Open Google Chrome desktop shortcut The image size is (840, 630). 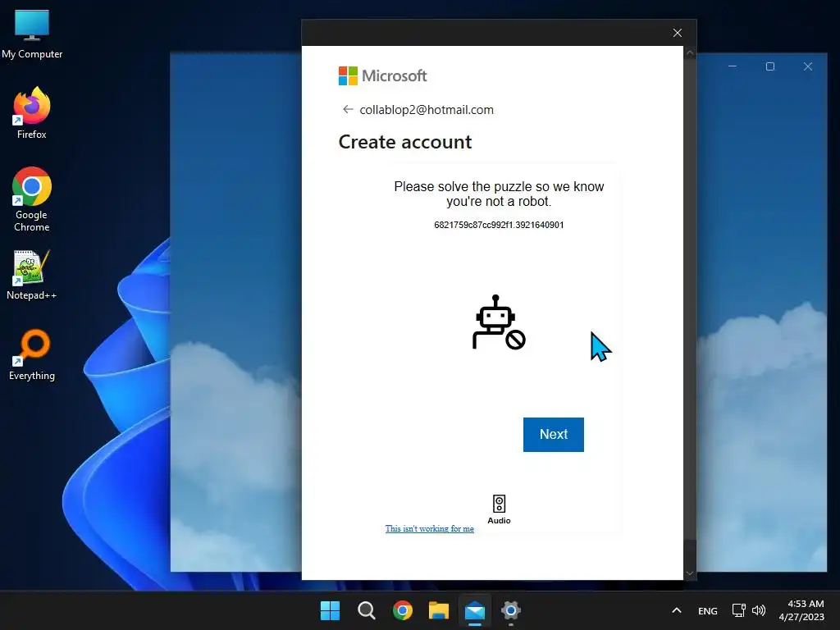click(x=32, y=199)
